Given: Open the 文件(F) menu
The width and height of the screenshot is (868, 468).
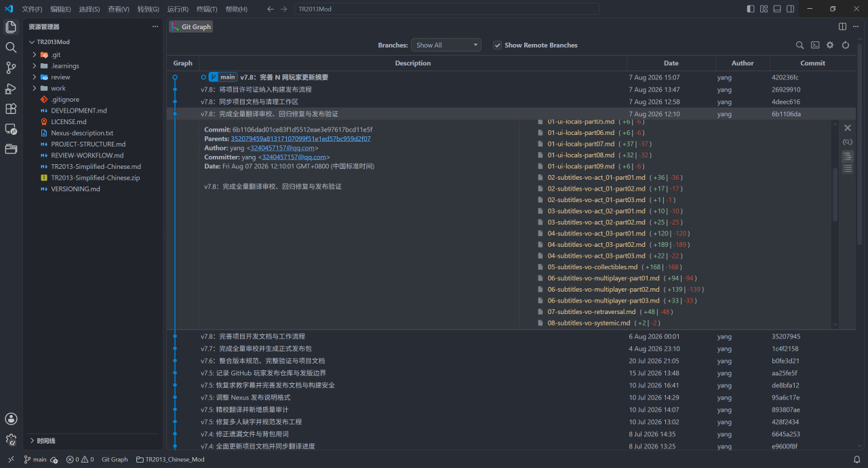Looking at the screenshot, I should tap(32, 9).
